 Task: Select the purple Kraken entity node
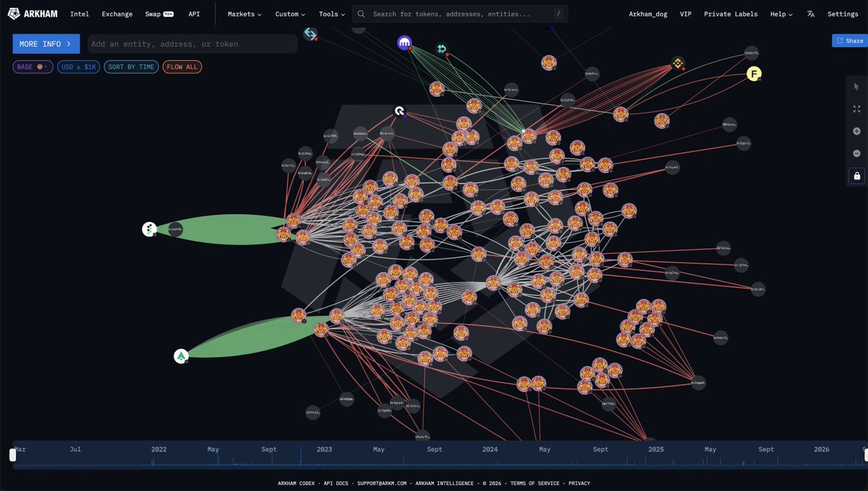(x=404, y=43)
